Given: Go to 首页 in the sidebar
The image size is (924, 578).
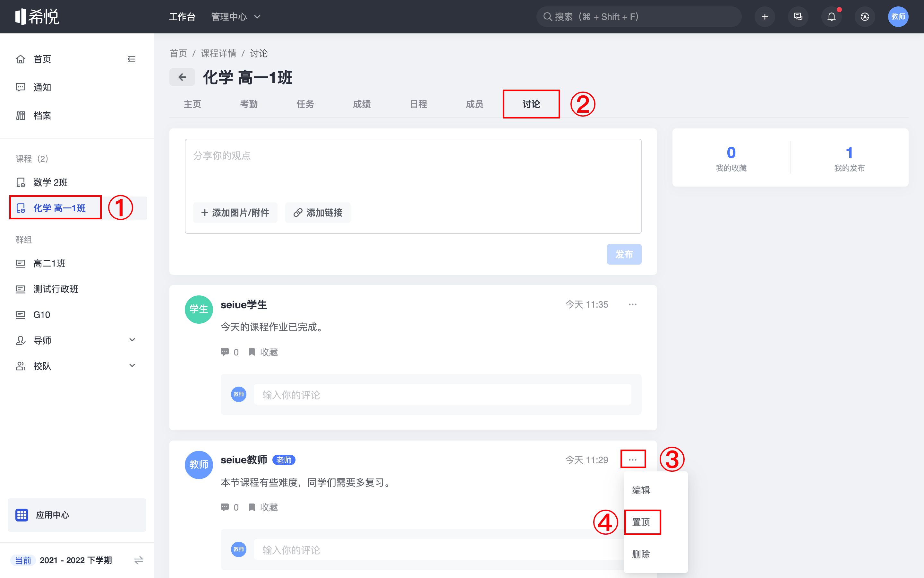Looking at the screenshot, I should click(42, 59).
